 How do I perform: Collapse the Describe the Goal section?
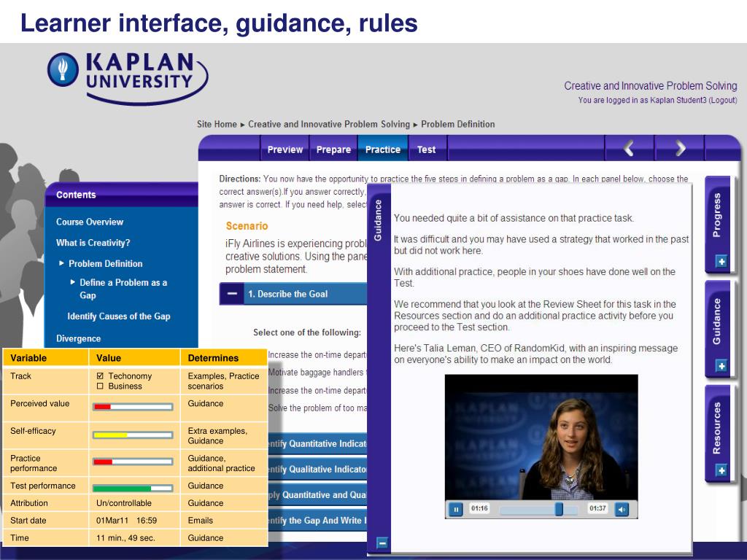pyautogui.click(x=232, y=294)
